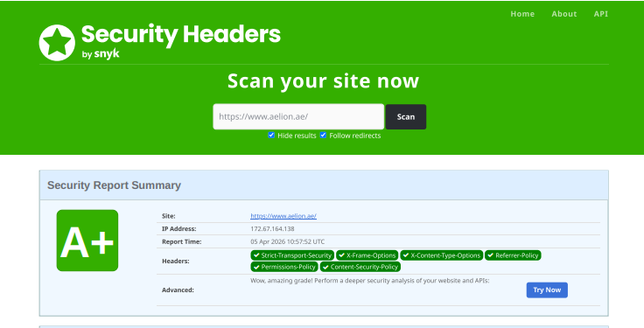This screenshot has width=644, height=328.
Task: Click the Security Report Summary heading
Action: [x=114, y=185]
